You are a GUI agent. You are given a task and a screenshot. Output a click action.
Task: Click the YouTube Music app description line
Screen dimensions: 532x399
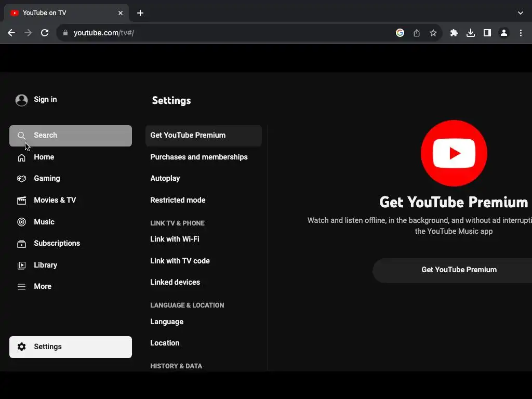pyautogui.click(x=454, y=231)
